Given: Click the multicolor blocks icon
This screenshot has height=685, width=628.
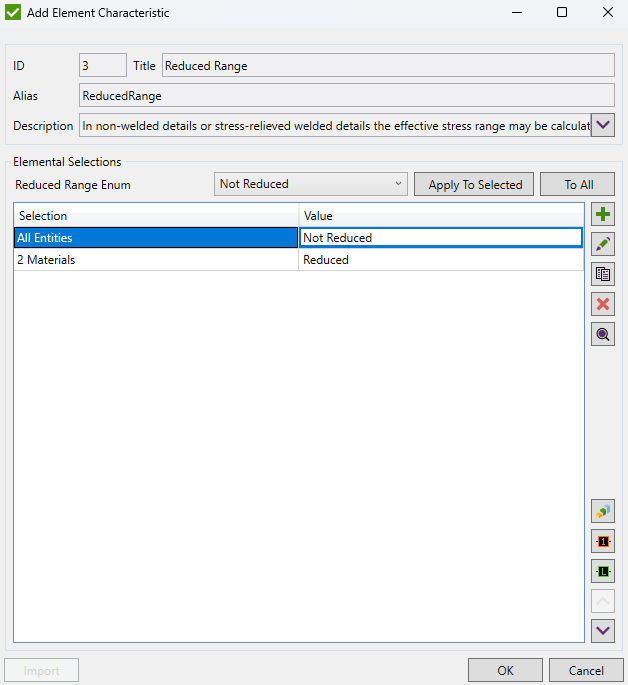Looking at the screenshot, I should point(603,511).
